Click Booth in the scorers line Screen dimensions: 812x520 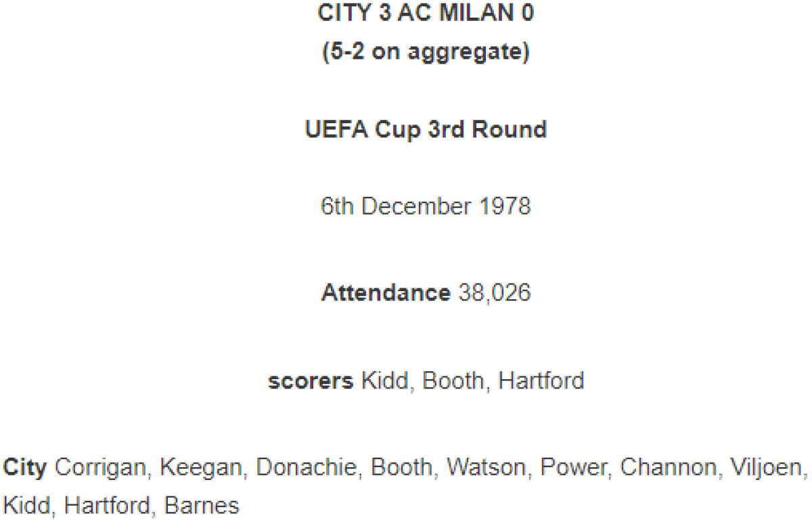pos(453,381)
